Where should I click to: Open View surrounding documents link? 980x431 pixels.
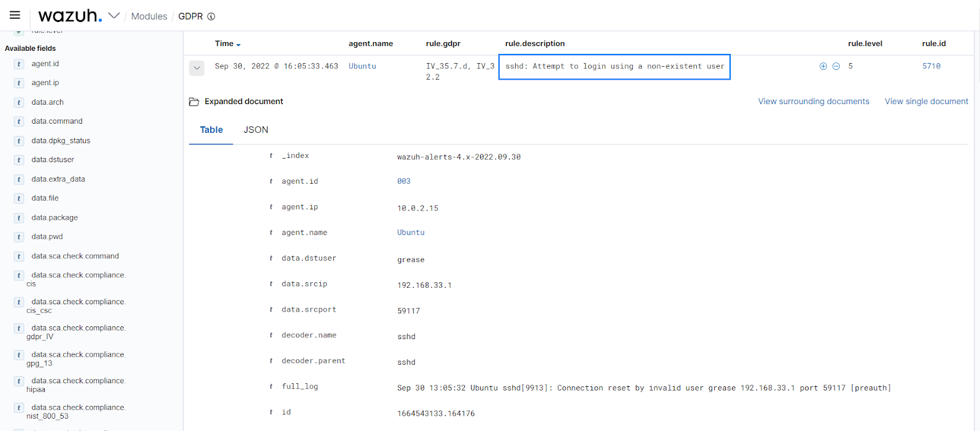(x=813, y=102)
